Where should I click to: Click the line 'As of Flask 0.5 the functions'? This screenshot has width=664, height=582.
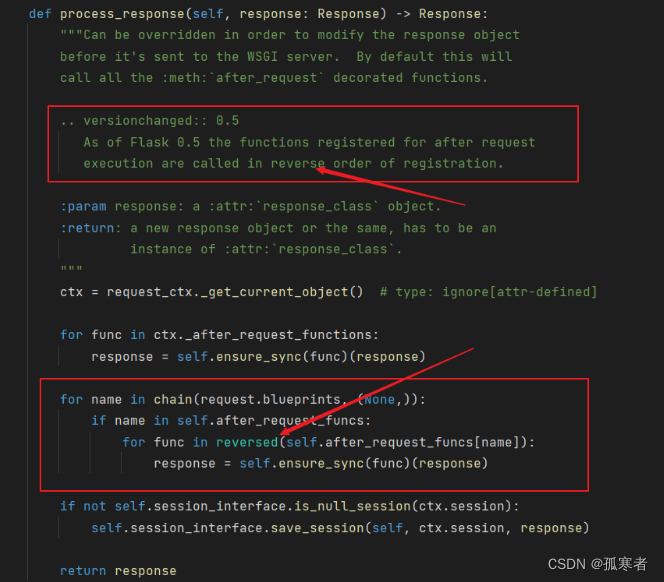tap(309, 142)
